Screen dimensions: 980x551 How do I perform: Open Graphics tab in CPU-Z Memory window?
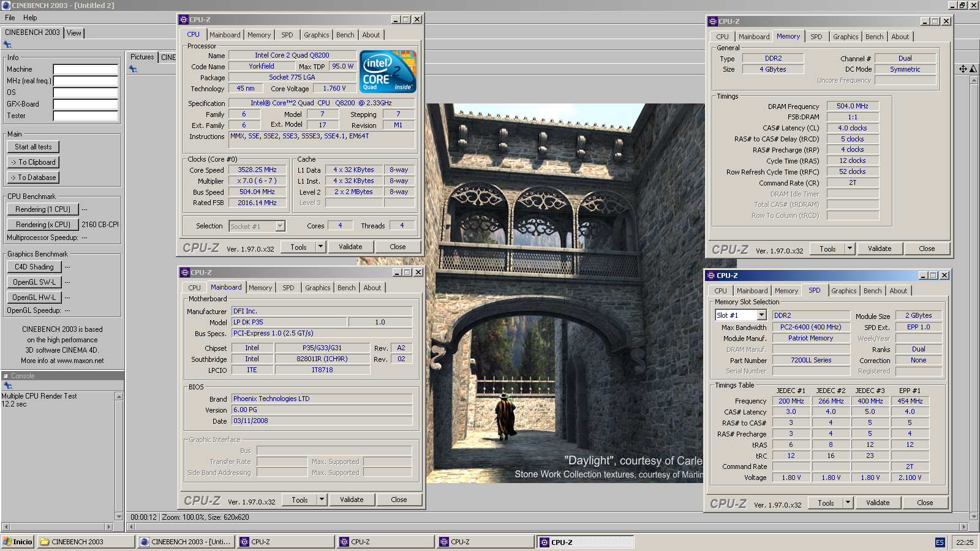pos(846,37)
